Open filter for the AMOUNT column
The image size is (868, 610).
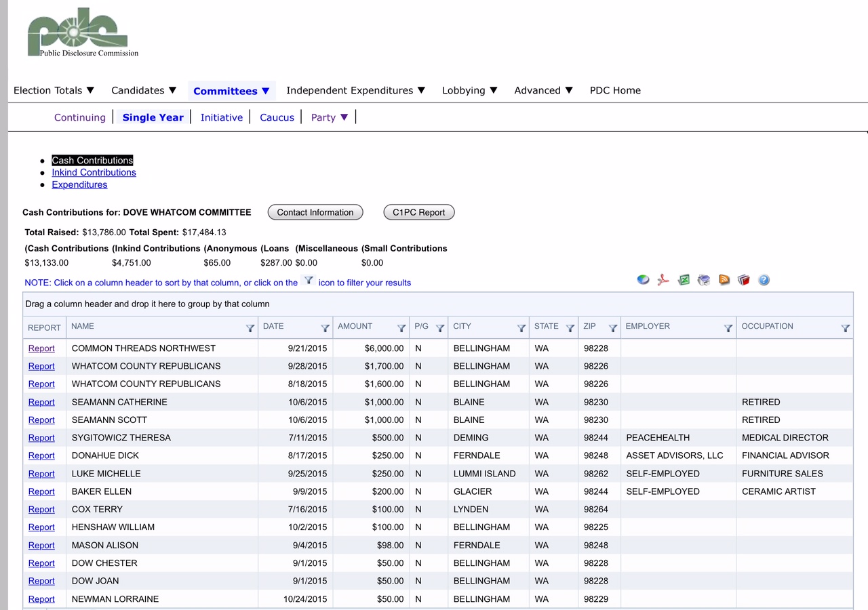coord(401,328)
